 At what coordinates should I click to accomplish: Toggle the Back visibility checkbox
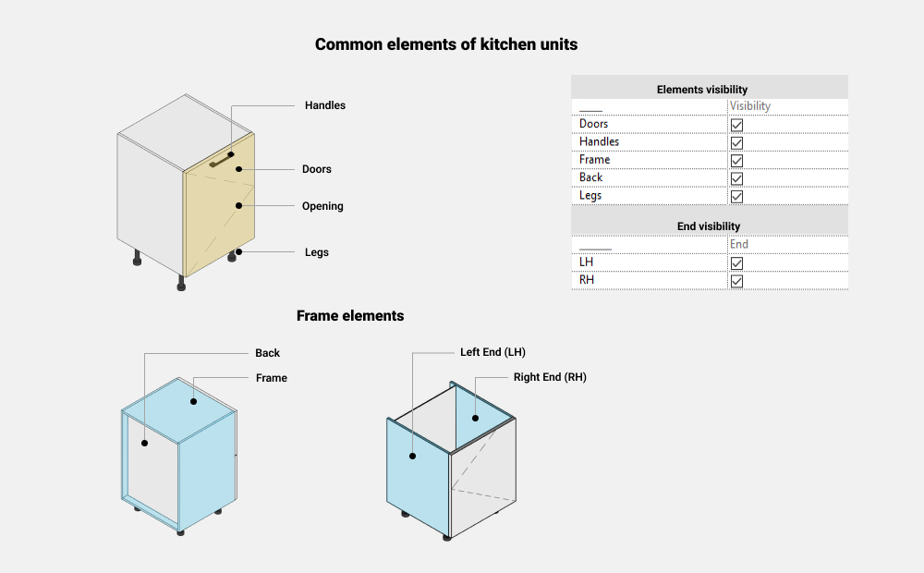tap(737, 178)
